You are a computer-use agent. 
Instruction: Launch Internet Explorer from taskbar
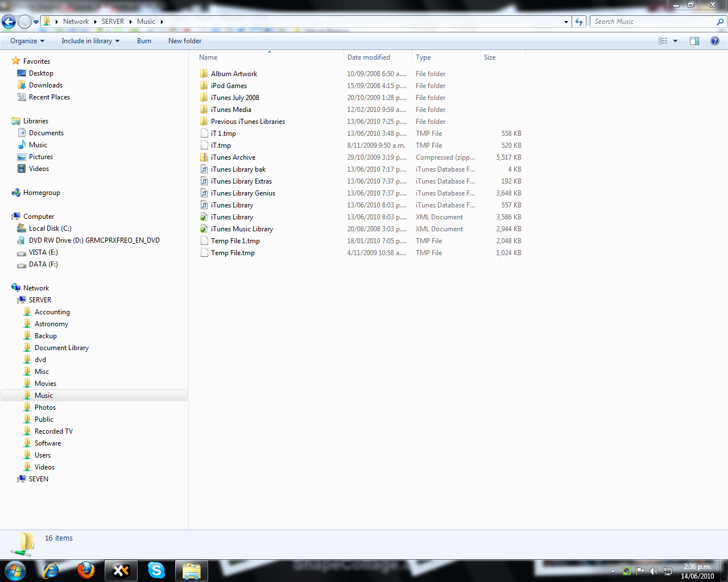point(51,570)
